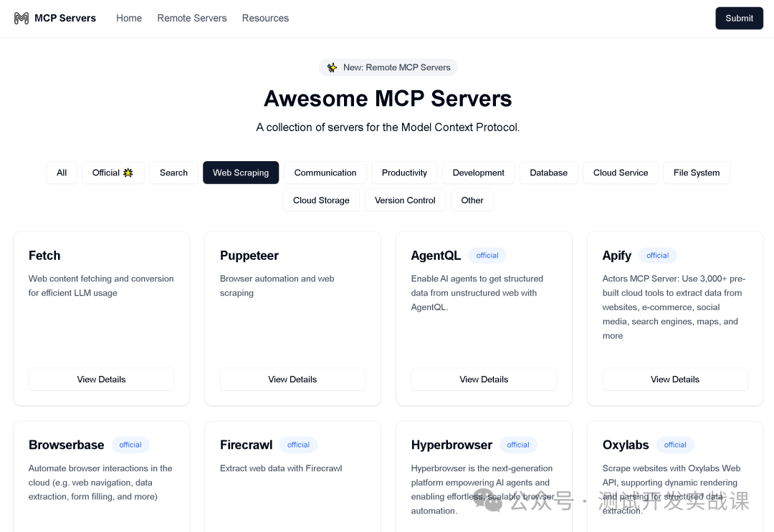Open New: Remote MCP Servers banner
This screenshot has height=532, width=774.
click(x=388, y=67)
